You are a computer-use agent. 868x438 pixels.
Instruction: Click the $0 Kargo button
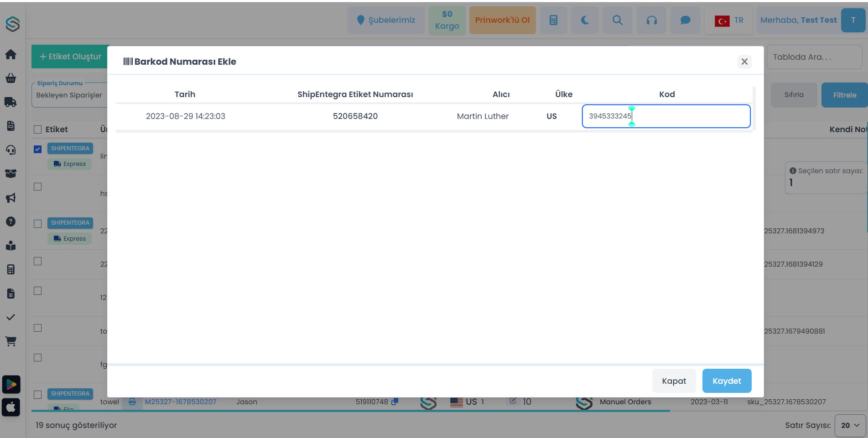(x=447, y=20)
